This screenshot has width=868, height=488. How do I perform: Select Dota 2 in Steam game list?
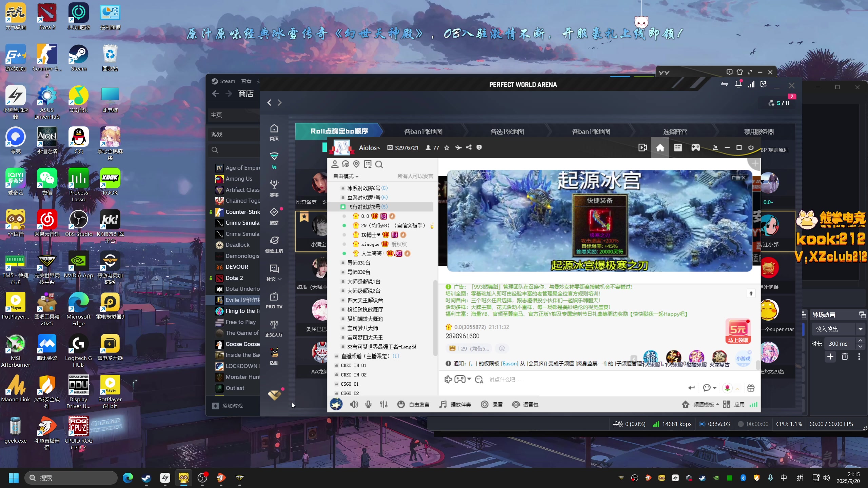click(x=234, y=278)
